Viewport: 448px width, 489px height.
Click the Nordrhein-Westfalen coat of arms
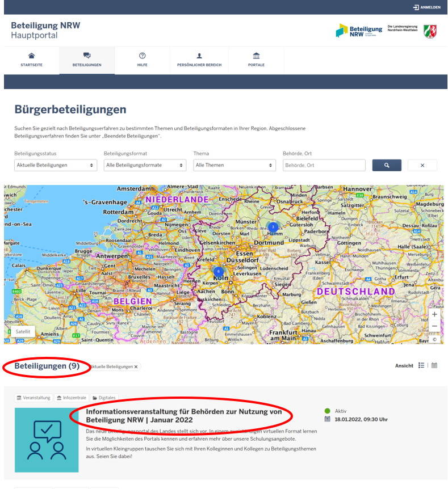click(x=430, y=31)
